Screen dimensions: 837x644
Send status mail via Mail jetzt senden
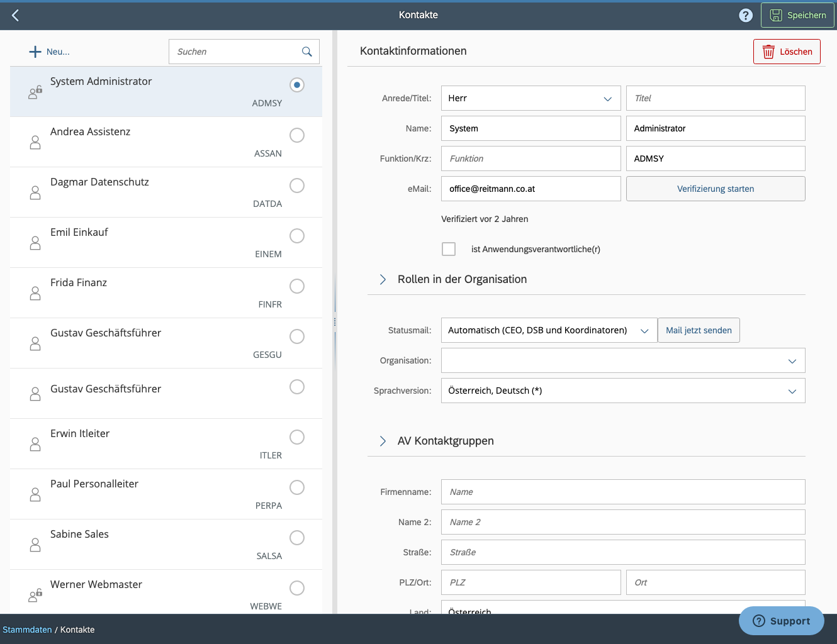pyautogui.click(x=699, y=330)
